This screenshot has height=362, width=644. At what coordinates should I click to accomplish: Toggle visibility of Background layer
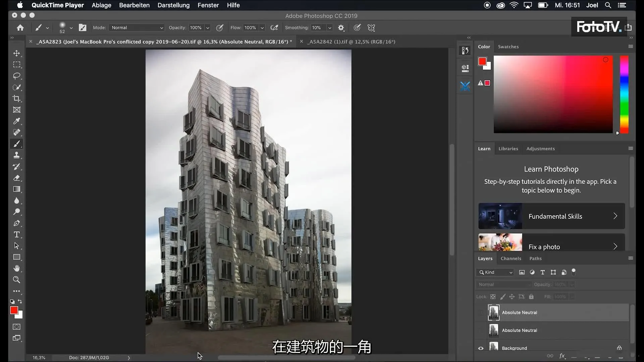click(x=481, y=348)
